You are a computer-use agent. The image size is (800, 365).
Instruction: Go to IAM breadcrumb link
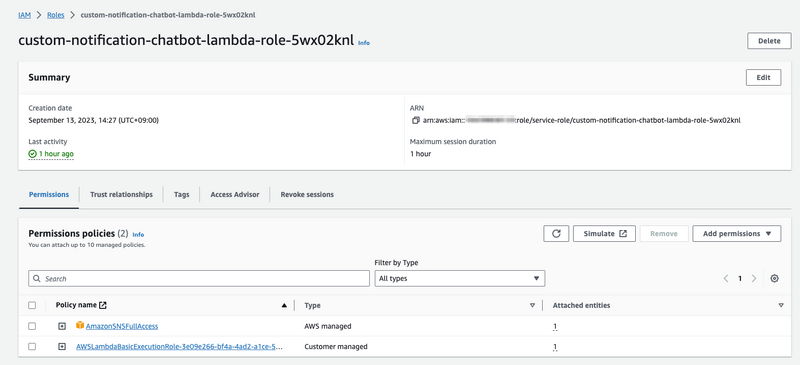click(24, 15)
